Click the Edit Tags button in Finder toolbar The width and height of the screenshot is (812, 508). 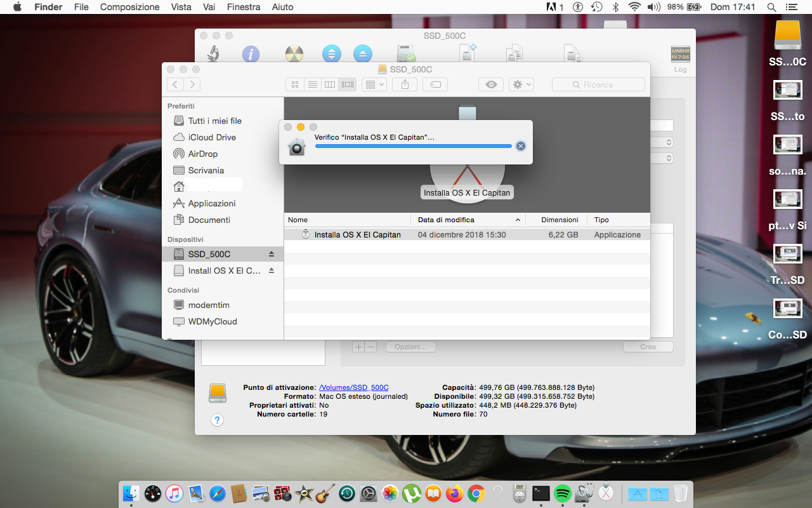435,84
